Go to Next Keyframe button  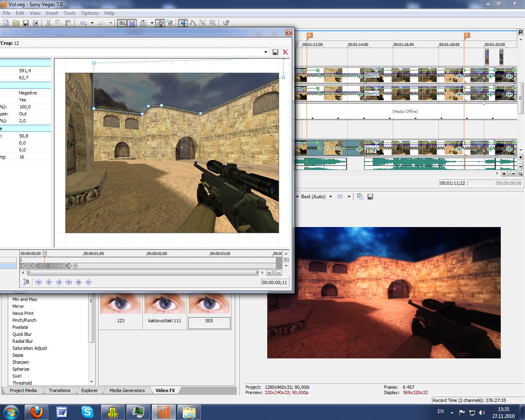click(59, 282)
